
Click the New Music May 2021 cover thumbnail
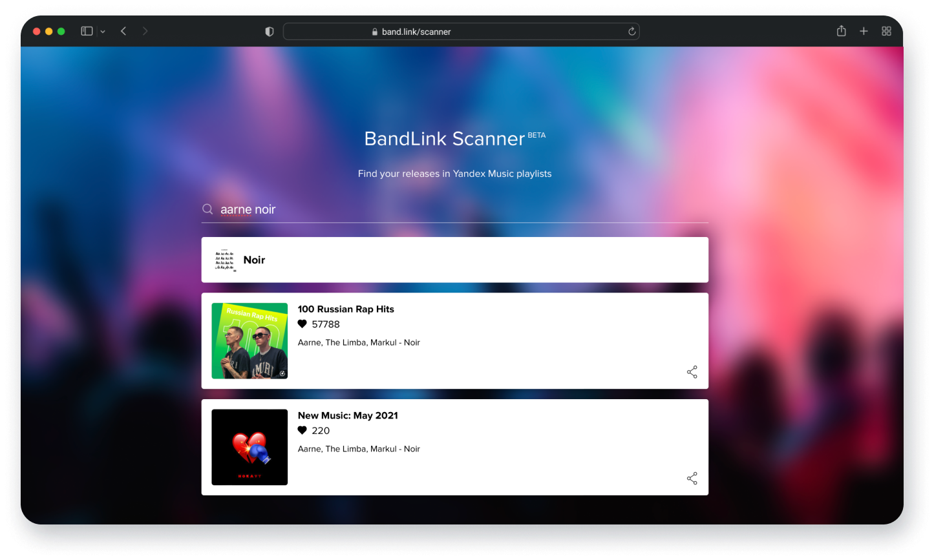click(249, 447)
